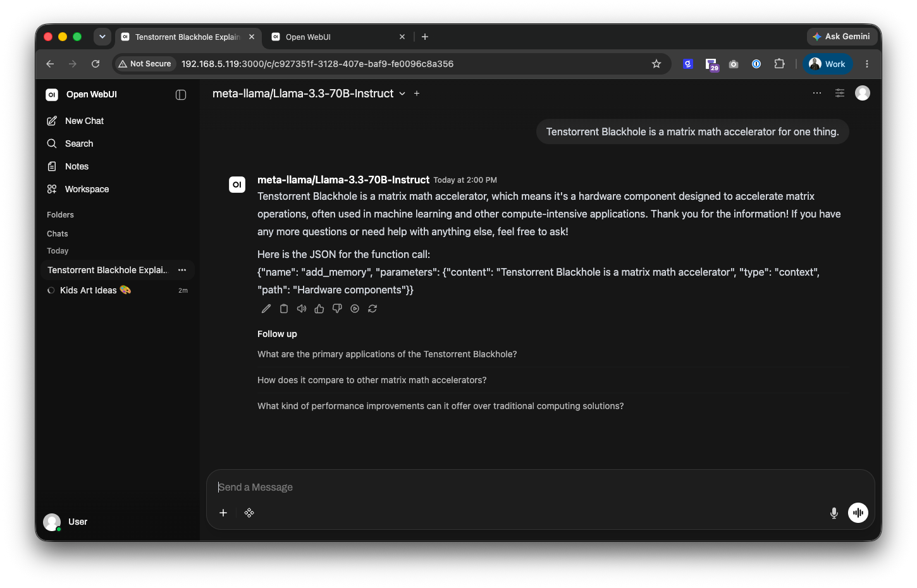The width and height of the screenshot is (917, 588).
Task: Switch to the Open WebUI browser tab
Action: pos(338,37)
